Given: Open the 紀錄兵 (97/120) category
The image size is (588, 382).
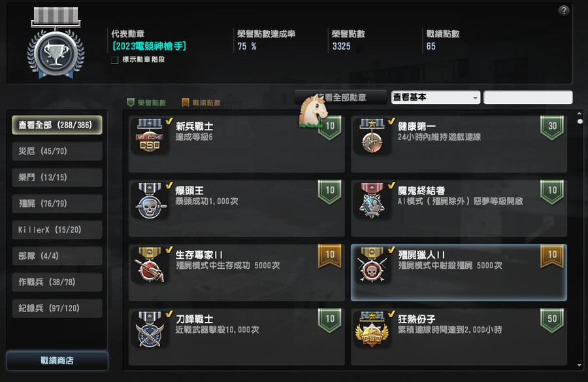Looking at the screenshot, I should tap(57, 308).
